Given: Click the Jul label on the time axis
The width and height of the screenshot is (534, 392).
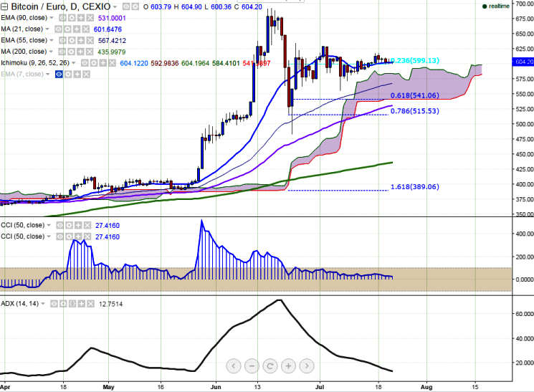Looking at the screenshot, I should (x=320, y=387).
